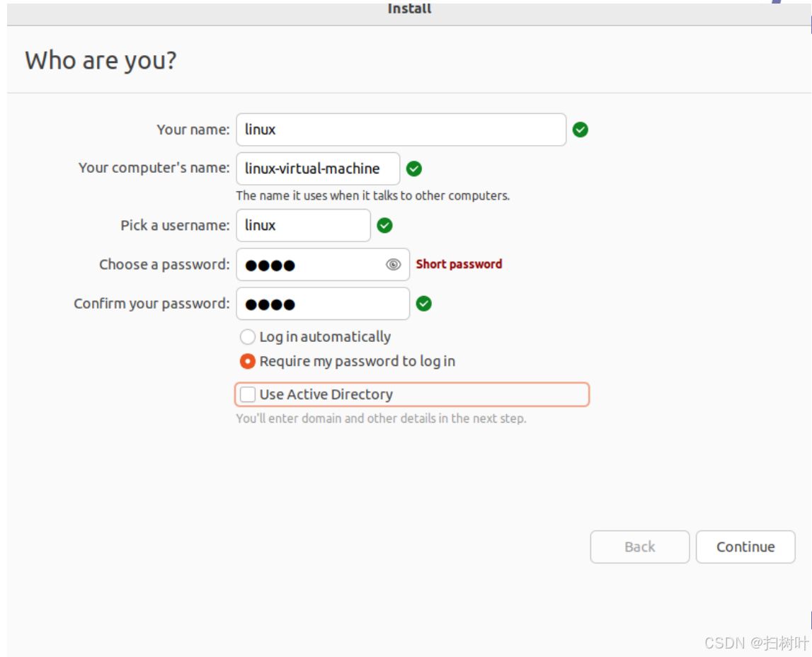812x657 pixels.
Task: Enable Use Active Directory checkbox
Action: pyautogui.click(x=248, y=394)
